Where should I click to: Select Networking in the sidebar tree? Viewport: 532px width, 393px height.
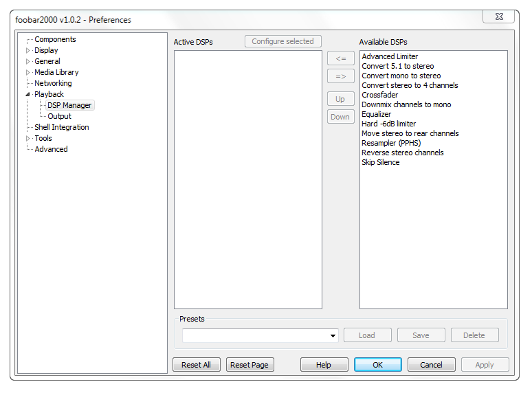pyautogui.click(x=53, y=83)
